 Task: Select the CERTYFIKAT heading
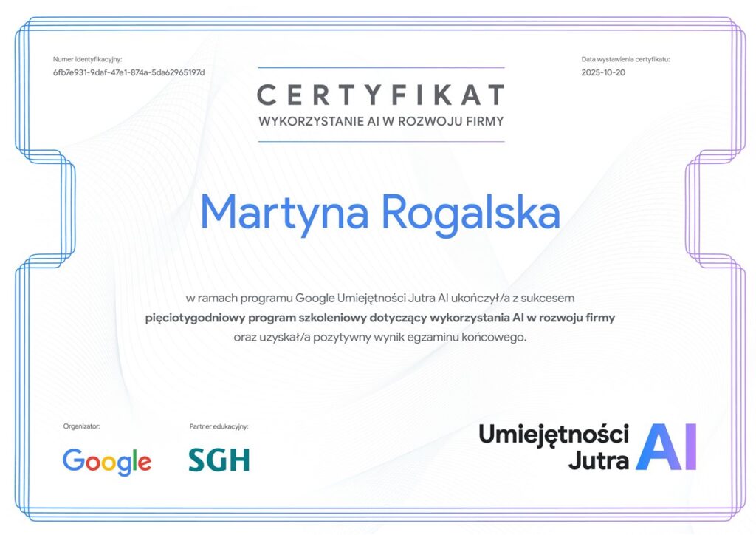click(381, 95)
